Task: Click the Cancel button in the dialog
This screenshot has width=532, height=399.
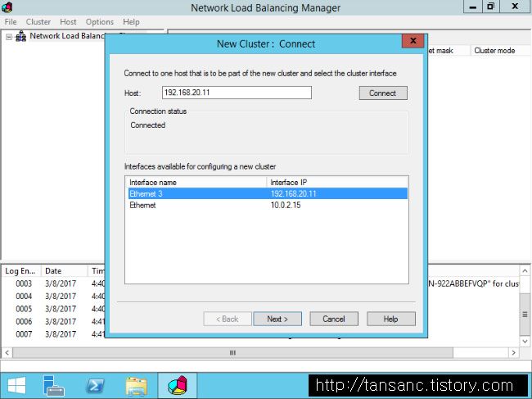Action: tap(334, 319)
